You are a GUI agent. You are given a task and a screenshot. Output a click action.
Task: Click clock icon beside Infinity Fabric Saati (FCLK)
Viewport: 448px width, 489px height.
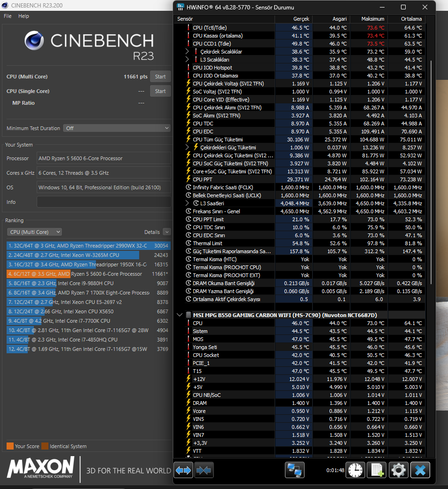pyautogui.click(x=188, y=187)
